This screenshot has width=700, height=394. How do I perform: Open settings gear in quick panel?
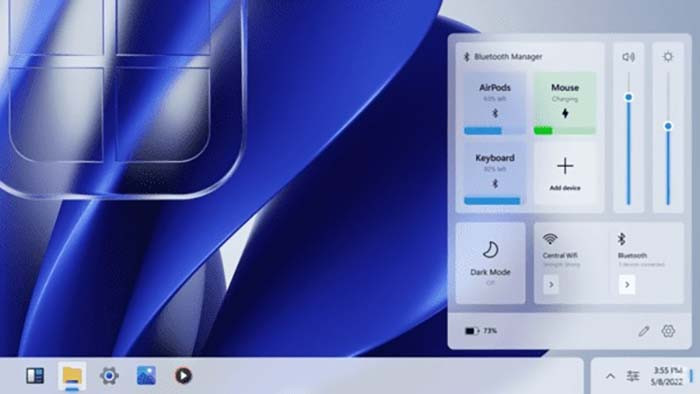tap(668, 331)
